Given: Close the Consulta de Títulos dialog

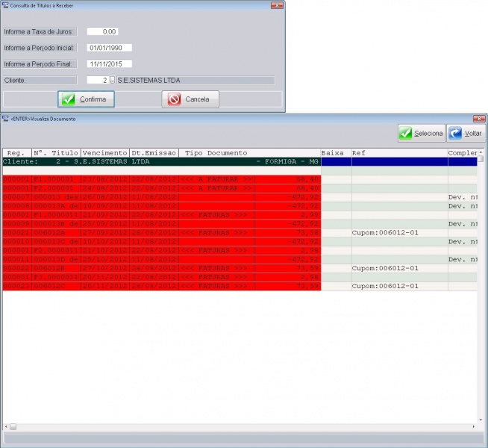Looking at the screenshot, I should (277, 5).
